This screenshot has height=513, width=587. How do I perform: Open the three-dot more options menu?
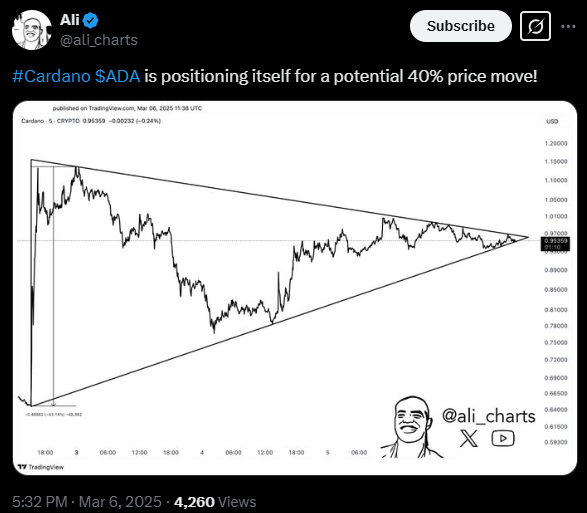click(x=568, y=26)
